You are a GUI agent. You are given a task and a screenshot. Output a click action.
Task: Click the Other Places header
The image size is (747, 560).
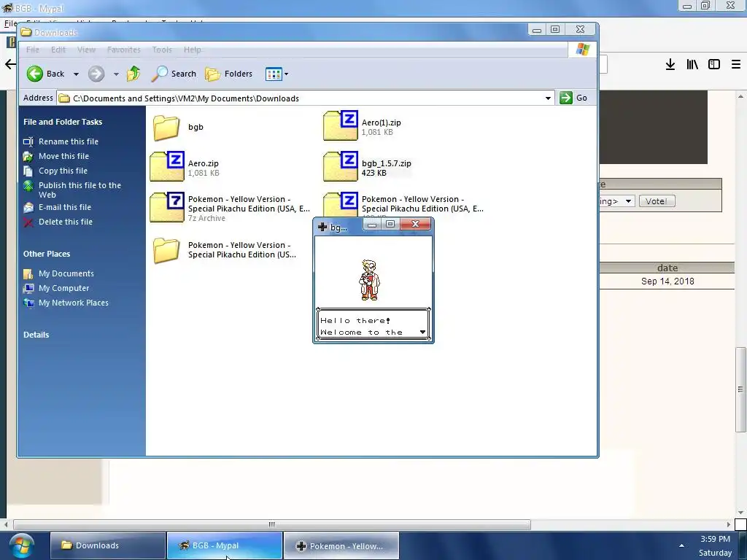coord(47,254)
